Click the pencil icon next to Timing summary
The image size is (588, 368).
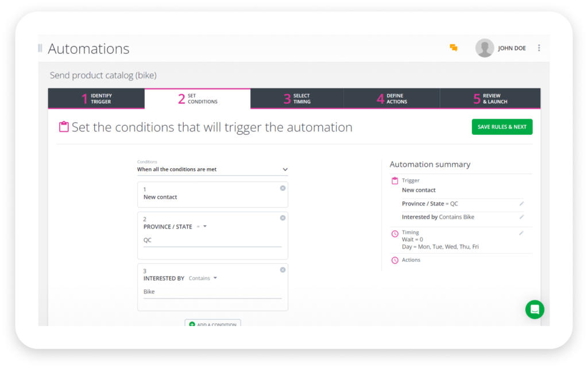pyautogui.click(x=521, y=233)
